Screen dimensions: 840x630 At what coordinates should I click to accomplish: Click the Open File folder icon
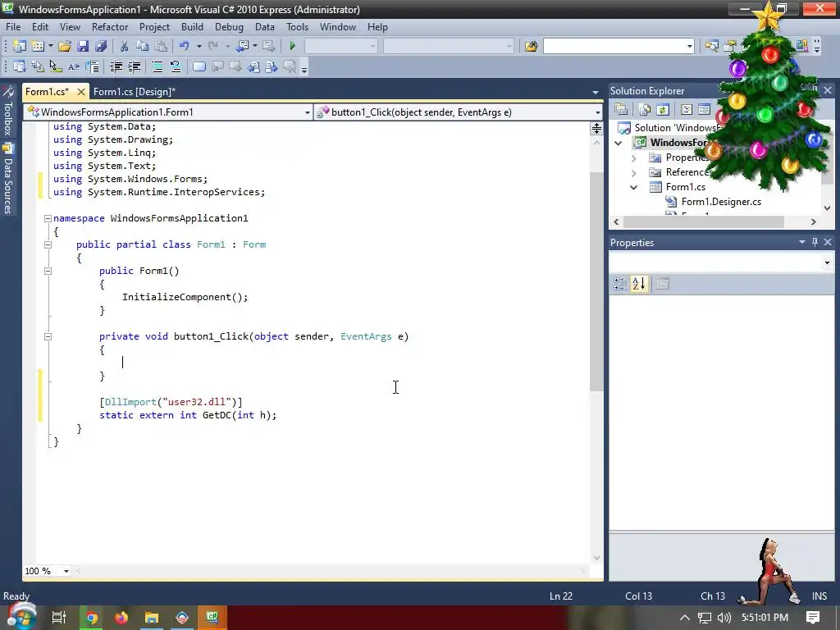(x=65, y=46)
